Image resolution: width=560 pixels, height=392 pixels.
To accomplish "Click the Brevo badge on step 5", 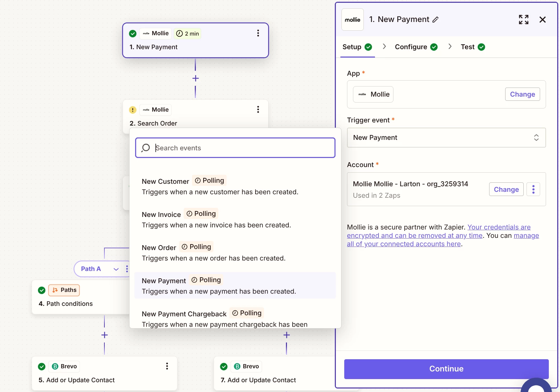I will pyautogui.click(x=64, y=366).
